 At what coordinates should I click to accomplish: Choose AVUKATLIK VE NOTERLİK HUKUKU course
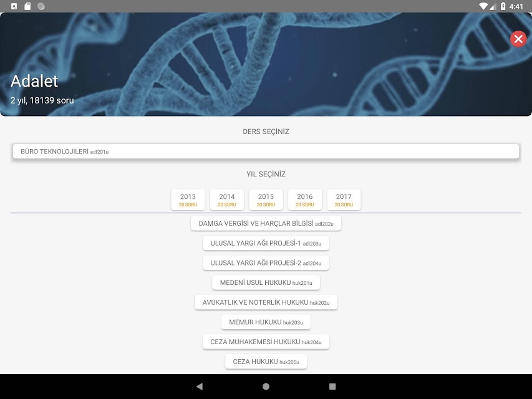pos(266,302)
